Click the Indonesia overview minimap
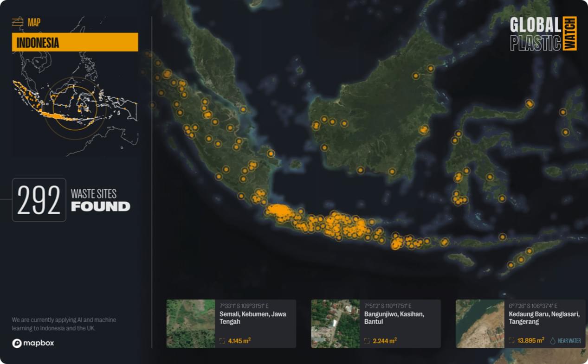 [75, 102]
